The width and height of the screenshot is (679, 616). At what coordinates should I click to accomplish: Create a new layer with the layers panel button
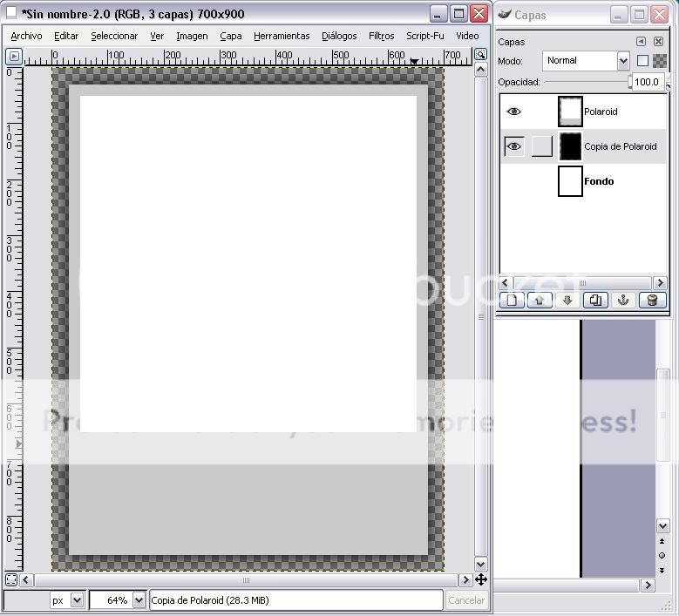512,301
